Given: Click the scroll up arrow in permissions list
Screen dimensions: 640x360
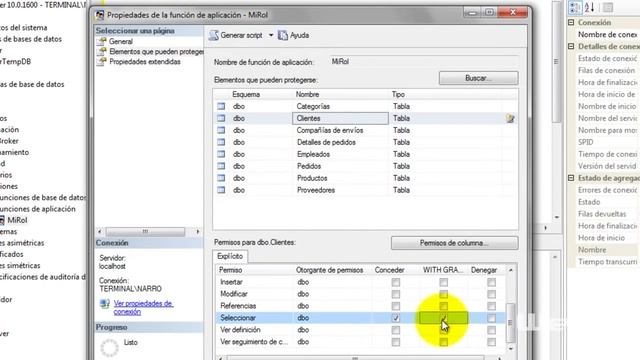Looking at the screenshot, I should pyautogui.click(x=510, y=270).
